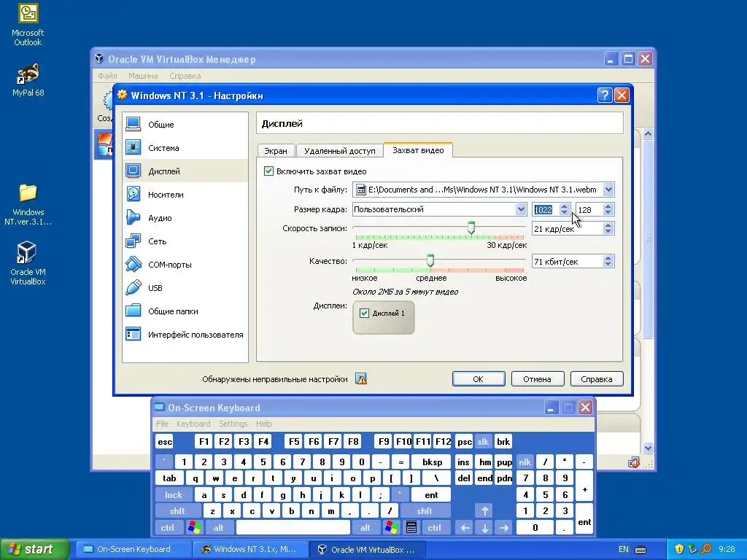The width and height of the screenshot is (747, 560).
Task: Select MyPal 68 desktop shortcut
Action: click(28, 80)
